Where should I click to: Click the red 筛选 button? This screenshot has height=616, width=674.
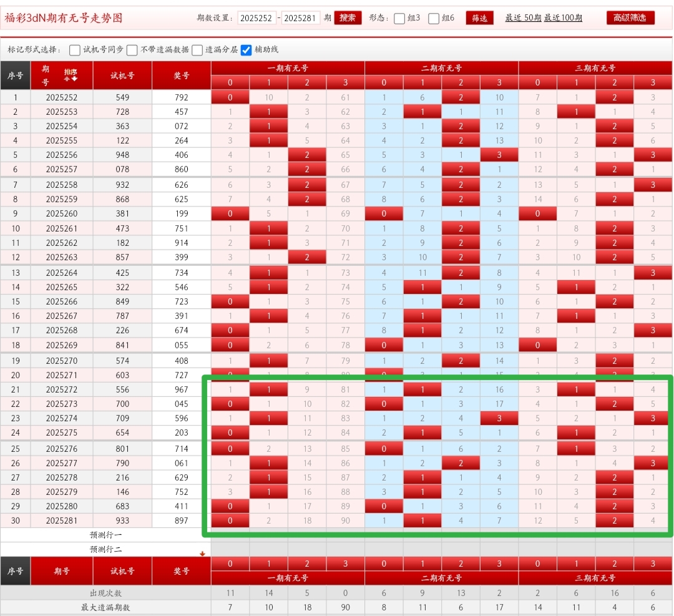[x=480, y=17]
